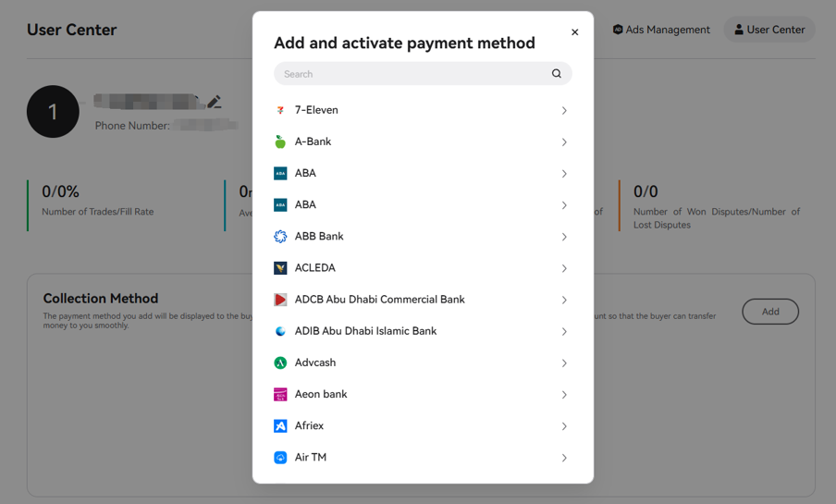
Task: Click 'Number of Trades/Fill Rate' label
Action: 98,212
